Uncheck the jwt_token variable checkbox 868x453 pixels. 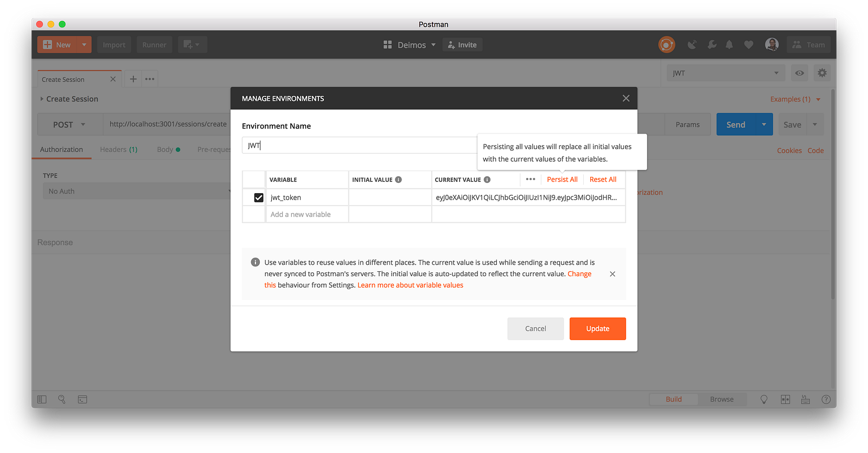click(259, 197)
